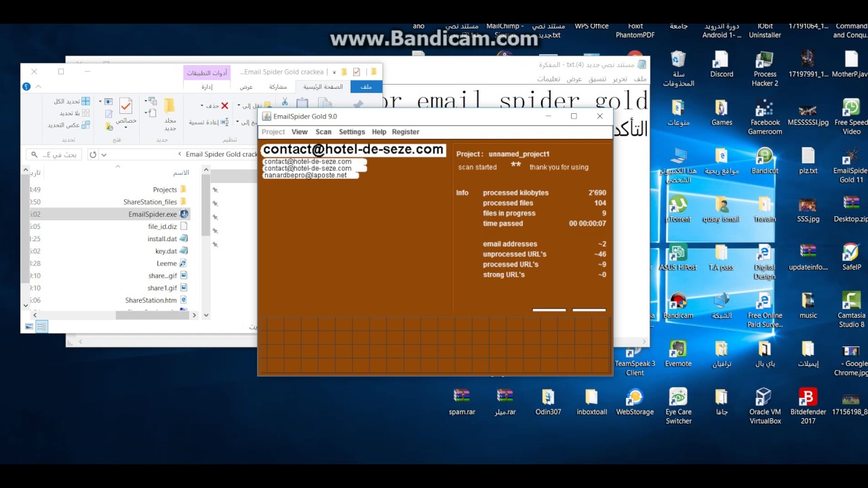Screen dimensions: 868x488
Task: Click بلا تحديد select none
Action: 75,113
